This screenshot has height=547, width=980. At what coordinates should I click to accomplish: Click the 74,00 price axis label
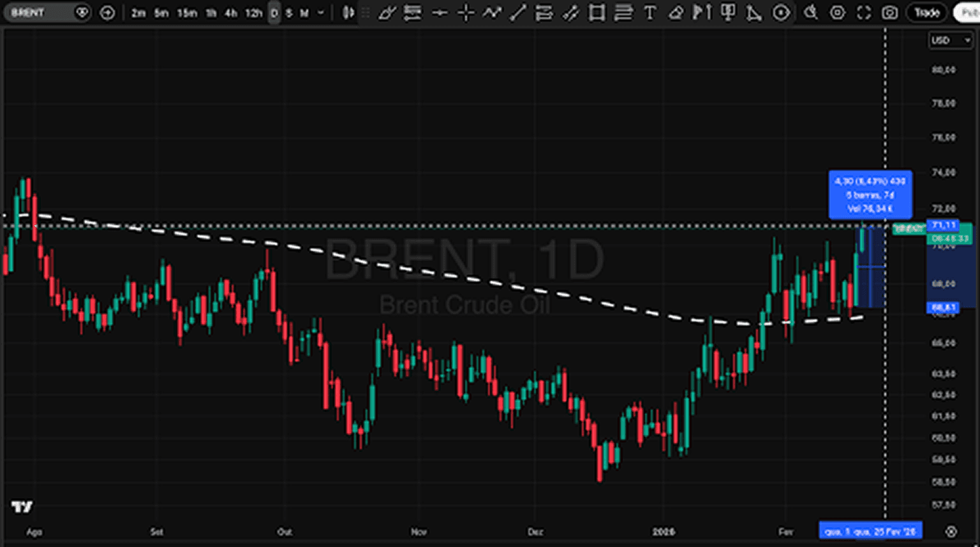coord(944,172)
